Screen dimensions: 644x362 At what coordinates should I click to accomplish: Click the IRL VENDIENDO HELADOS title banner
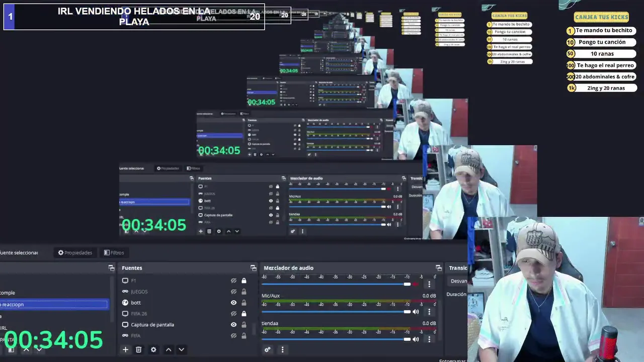point(134,17)
